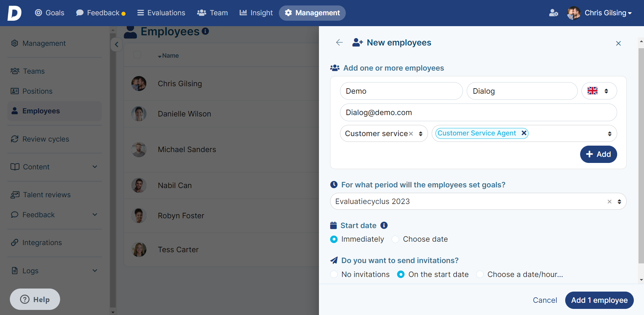This screenshot has height=315, width=644.
Task: Open the Goals top menu
Action: pyautogui.click(x=50, y=13)
